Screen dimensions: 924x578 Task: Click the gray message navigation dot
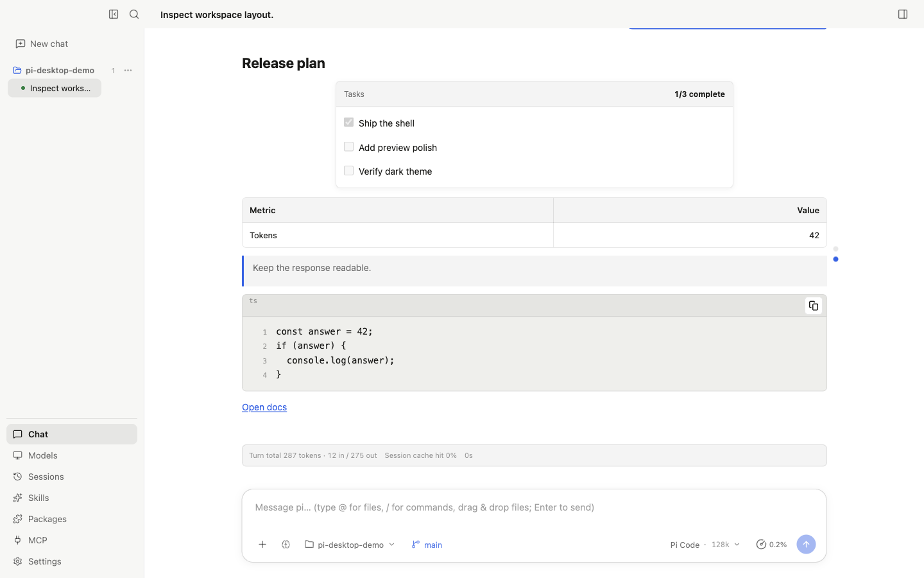pos(835,249)
